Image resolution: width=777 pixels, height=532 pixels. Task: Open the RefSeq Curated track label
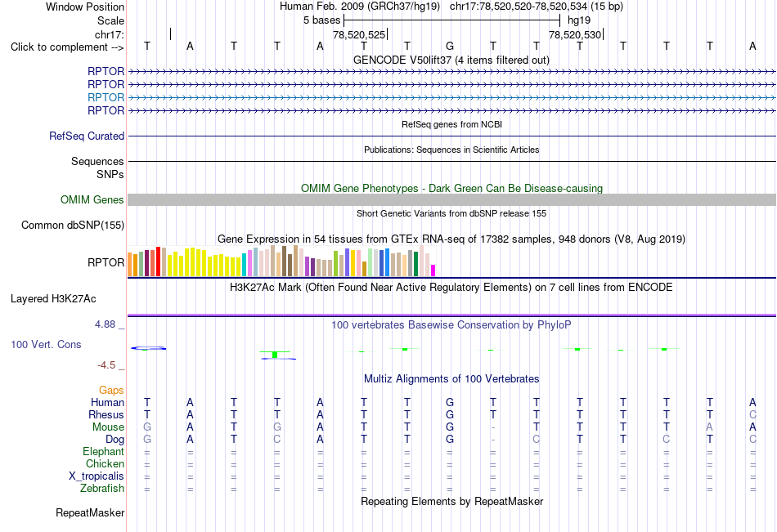click(86, 136)
